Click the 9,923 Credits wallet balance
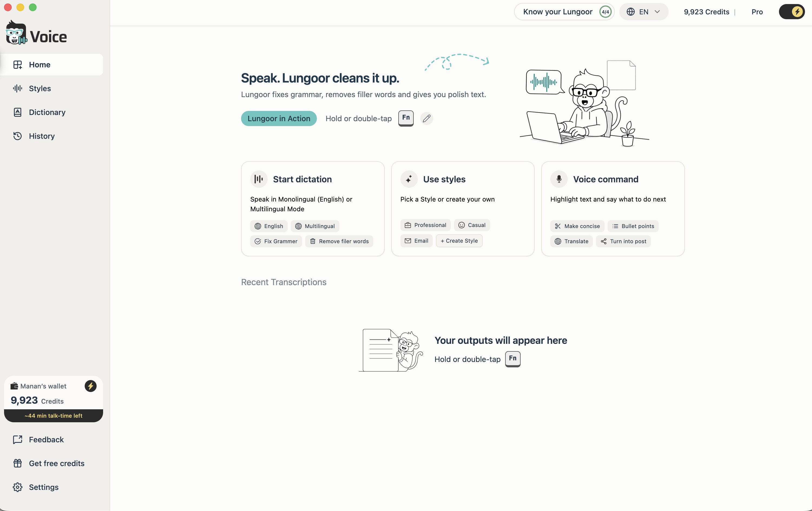This screenshot has width=812, height=511. coord(37,400)
